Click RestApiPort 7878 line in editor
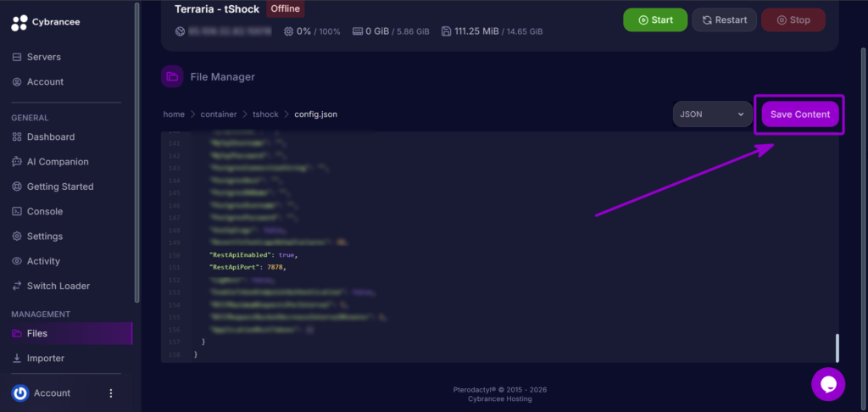Image resolution: width=868 pixels, height=412 pixels. (x=248, y=268)
